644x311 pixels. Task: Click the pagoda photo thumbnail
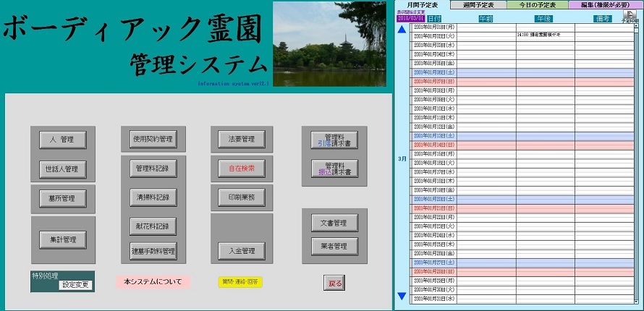tap(329, 43)
